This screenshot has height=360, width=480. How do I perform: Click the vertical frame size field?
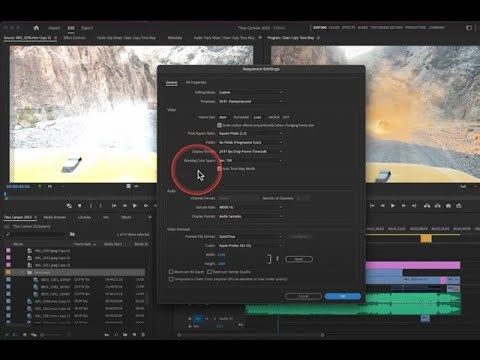257,117
